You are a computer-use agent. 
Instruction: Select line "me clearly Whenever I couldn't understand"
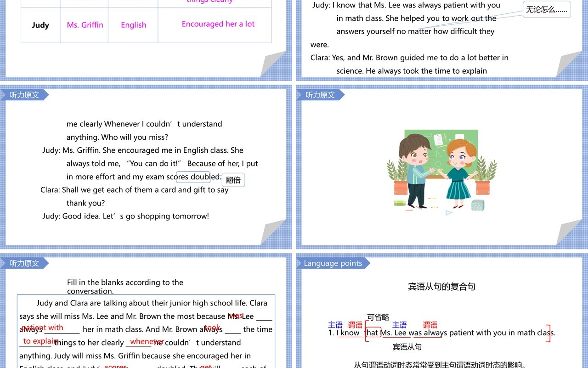pos(144,124)
